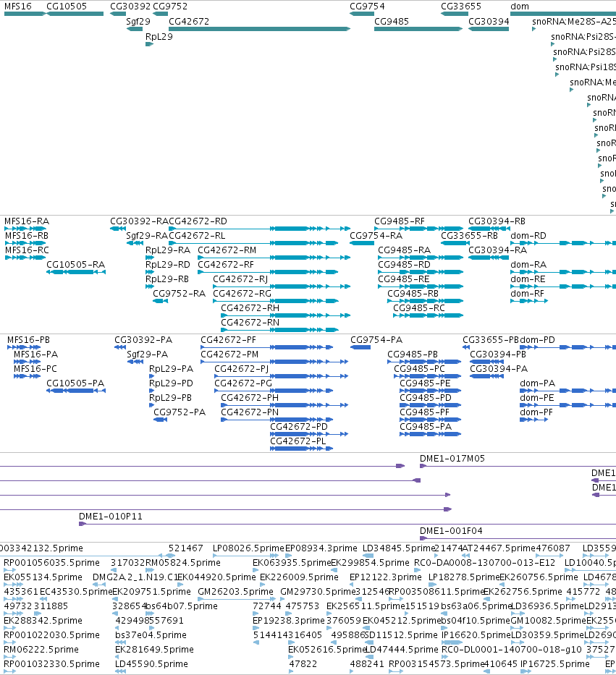616x675 pixels.
Task: Click EST DMG2A.2_1.N19.C1
Action: pos(135,577)
